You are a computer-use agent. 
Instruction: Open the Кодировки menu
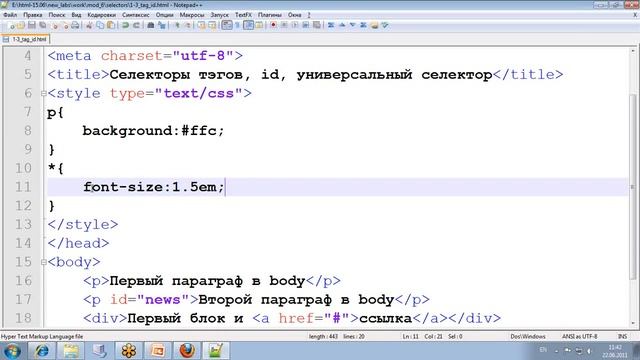pos(101,15)
